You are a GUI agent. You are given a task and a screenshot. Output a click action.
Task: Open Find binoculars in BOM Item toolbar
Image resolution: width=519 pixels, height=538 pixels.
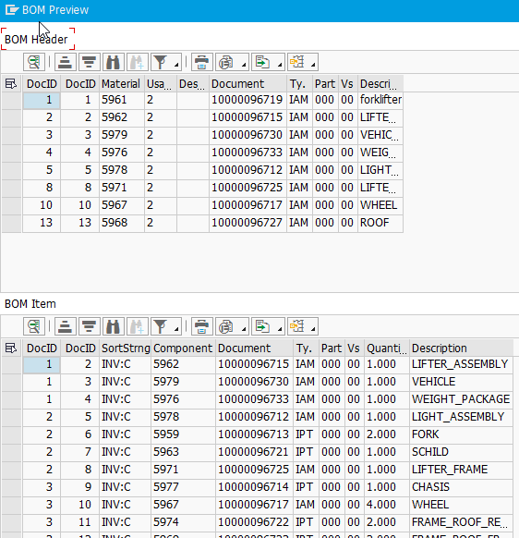(x=113, y=326)
